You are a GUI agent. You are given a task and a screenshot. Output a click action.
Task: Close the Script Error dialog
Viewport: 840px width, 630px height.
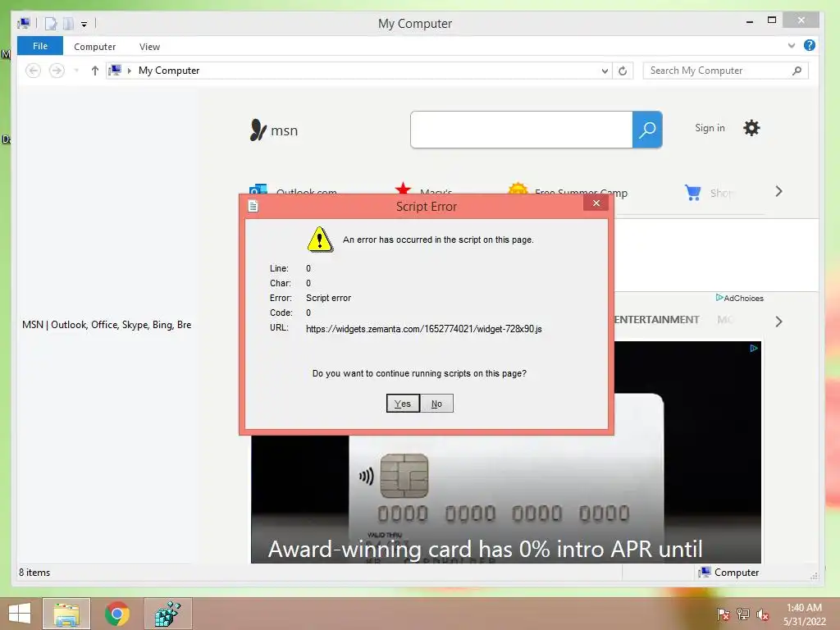[x=596, y=203]
